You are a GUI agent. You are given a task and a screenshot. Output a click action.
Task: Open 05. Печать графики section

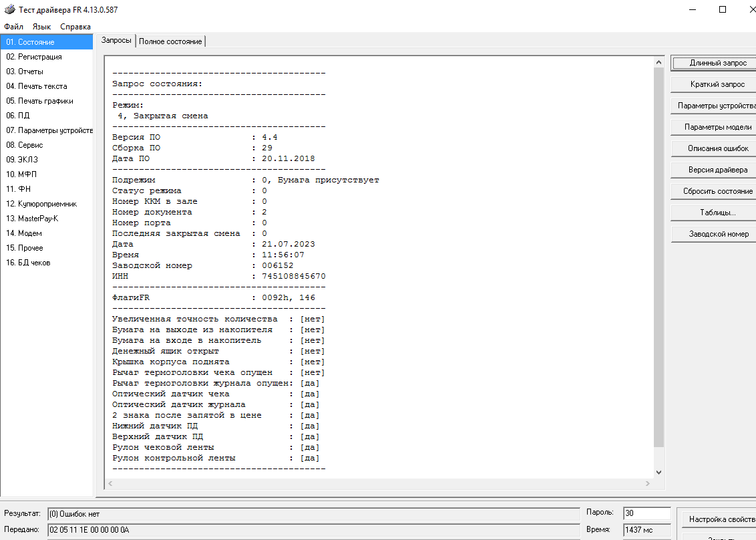pyautogui.click(x=47, y=101)
